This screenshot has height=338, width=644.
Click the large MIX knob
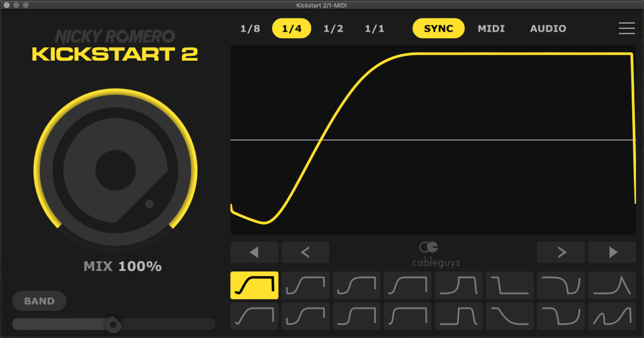115,171
